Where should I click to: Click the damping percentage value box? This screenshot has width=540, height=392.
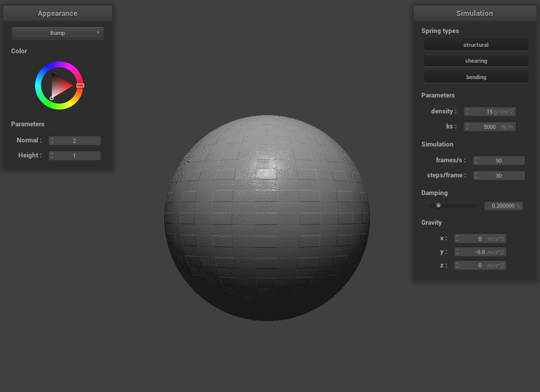(503, 206)
